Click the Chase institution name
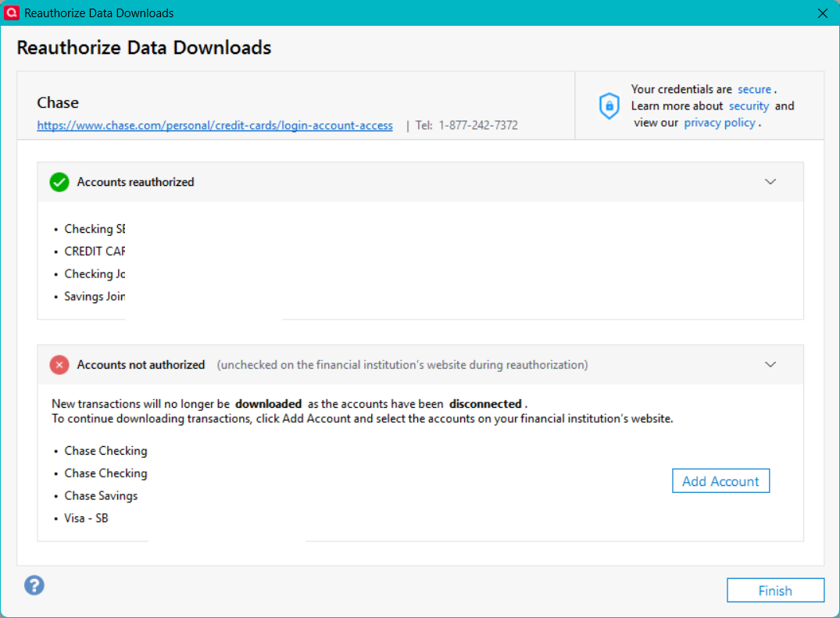Screen dimensions: 840x618 [58, 102]
